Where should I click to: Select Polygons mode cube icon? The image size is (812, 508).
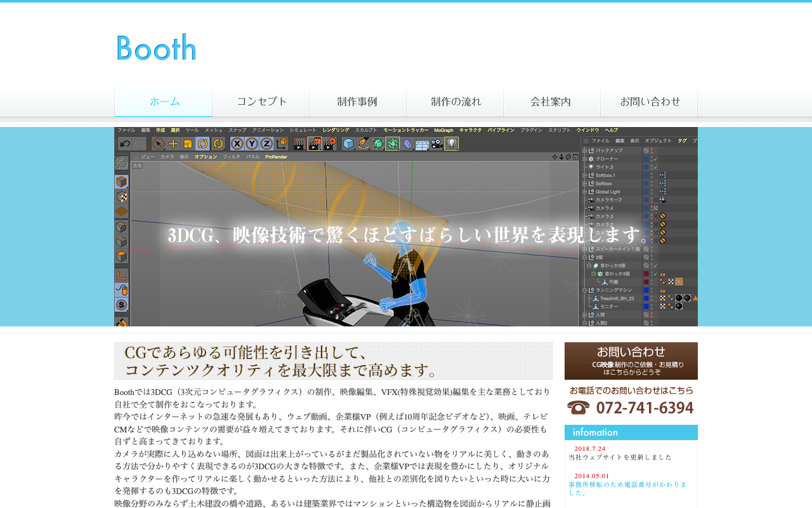point(121,257)
